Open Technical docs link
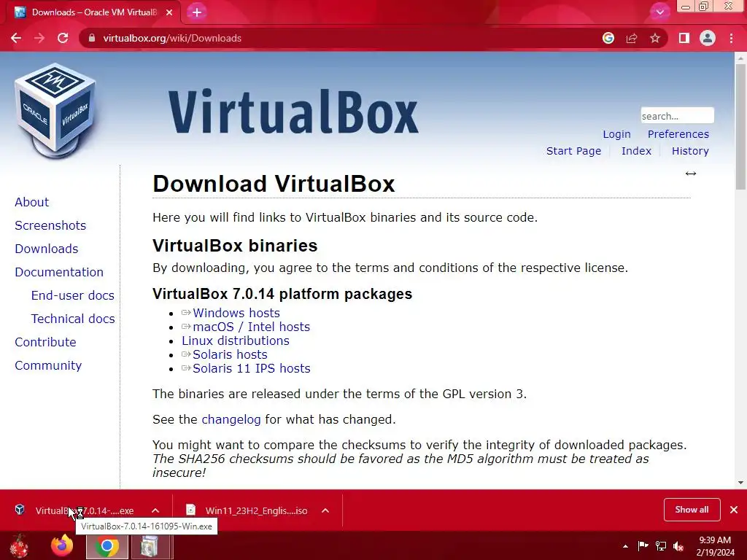The height and width of the screenshot is (560, 747). coord(73,319)
